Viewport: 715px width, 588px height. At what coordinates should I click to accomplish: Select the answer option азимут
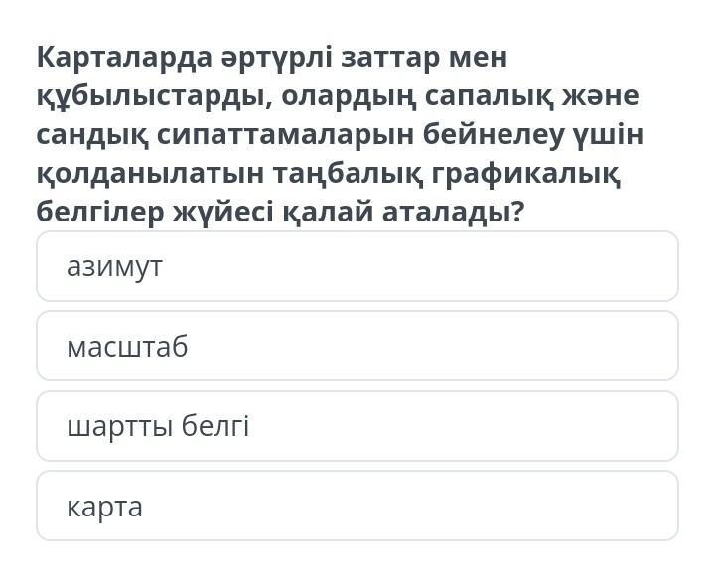[x=357, y=266]
